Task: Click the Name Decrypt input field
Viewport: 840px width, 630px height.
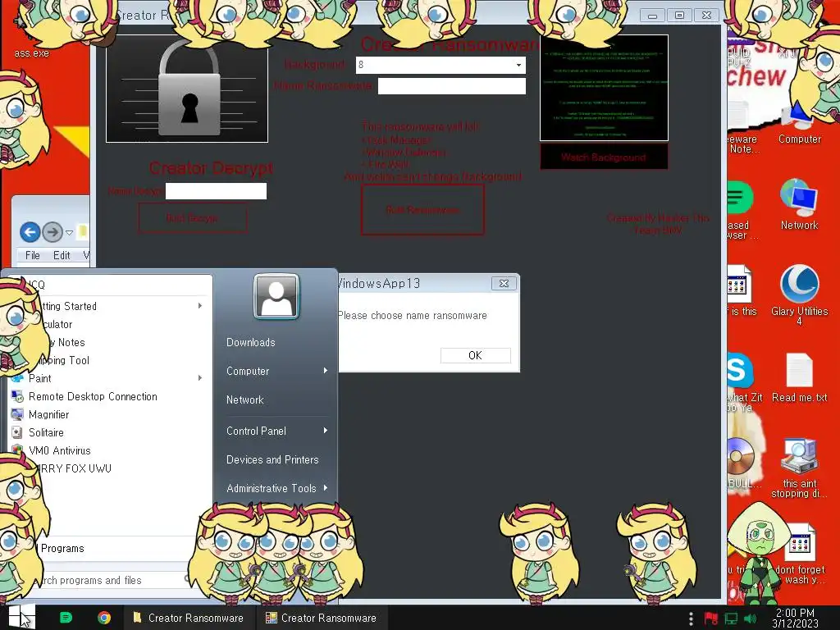Action: point(216,191)
